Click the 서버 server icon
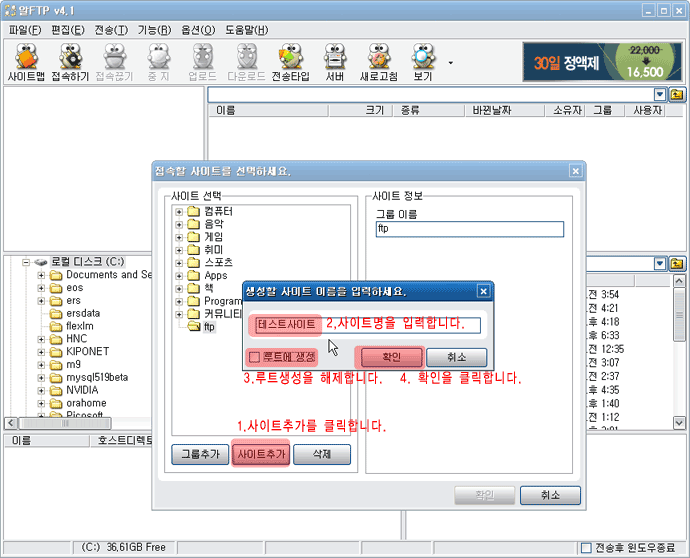The width and height of the screenshot is (690, 558). pos(335,62)
